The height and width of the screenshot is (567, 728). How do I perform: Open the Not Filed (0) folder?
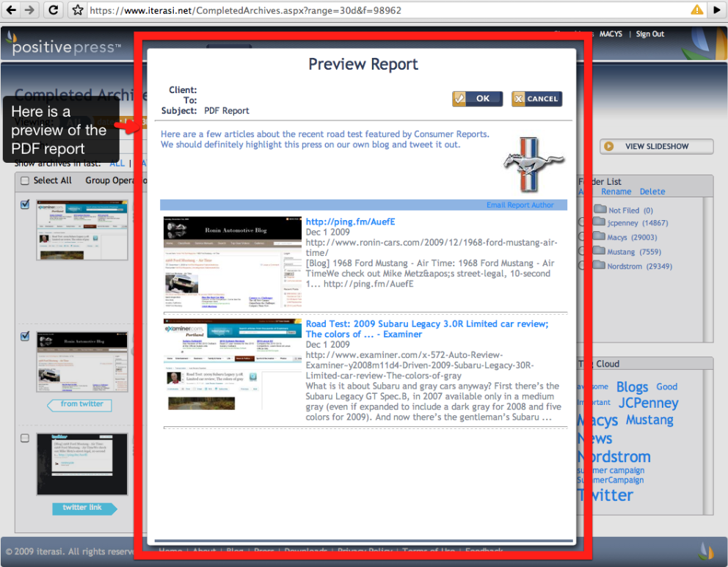[630, 211]
